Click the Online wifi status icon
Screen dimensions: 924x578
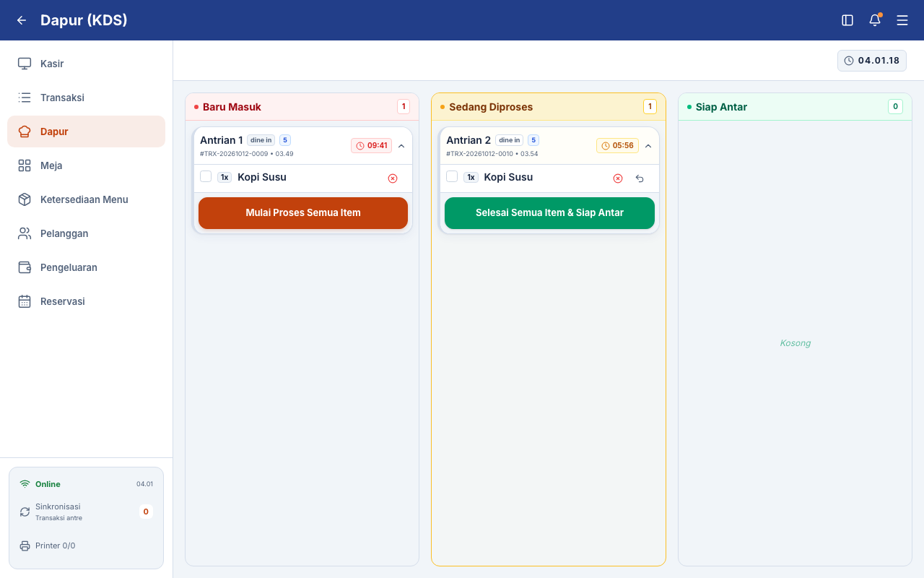click(x=25, y=484)
